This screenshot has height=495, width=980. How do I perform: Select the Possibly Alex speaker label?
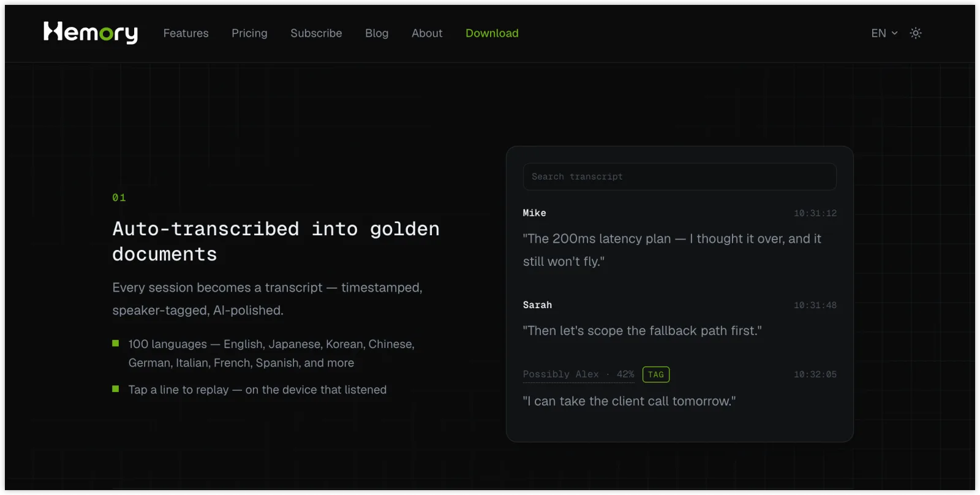point(578,374)
